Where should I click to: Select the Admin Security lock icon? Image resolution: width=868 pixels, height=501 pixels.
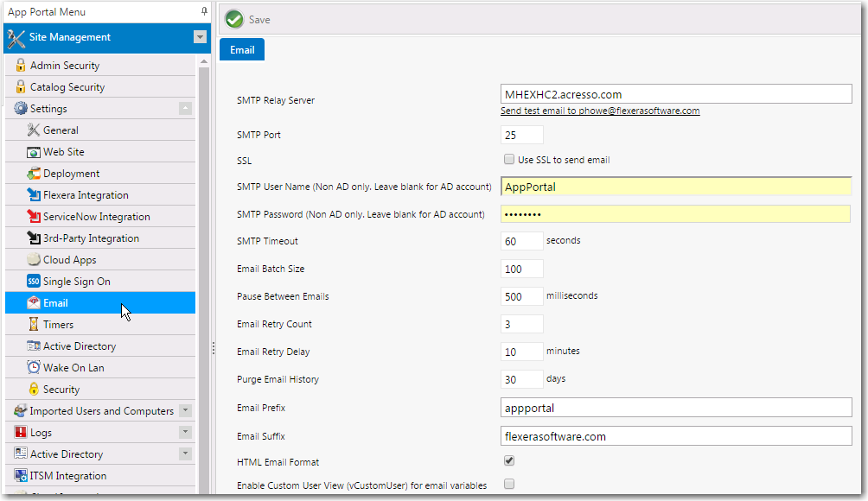coord(21,64)
